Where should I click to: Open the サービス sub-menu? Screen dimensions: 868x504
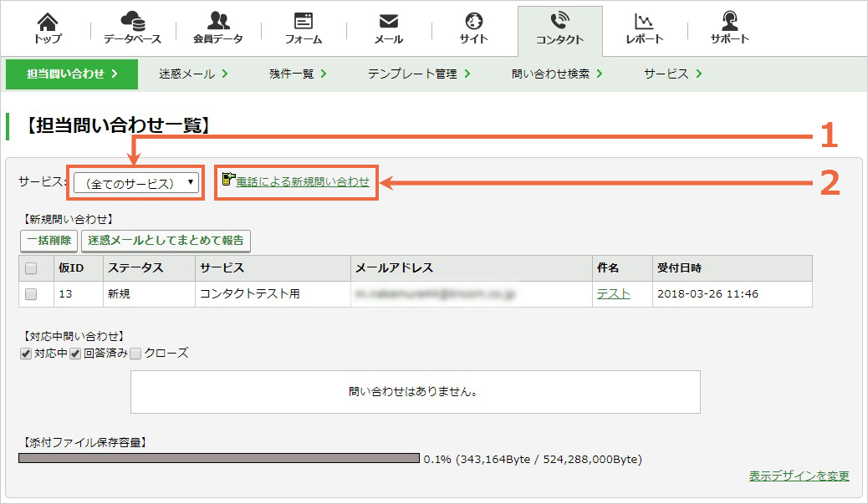672,74
